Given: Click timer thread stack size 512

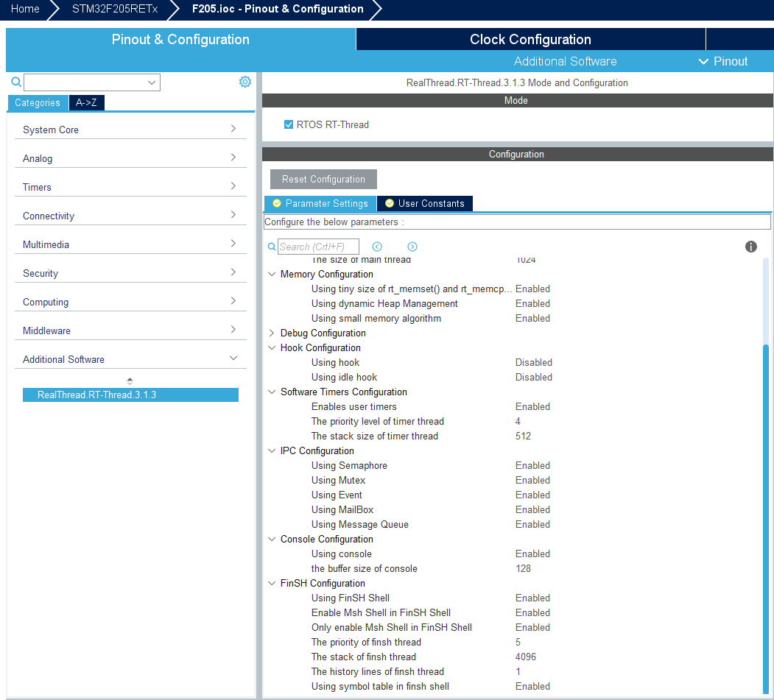Looking at the screenshot, I should point(523,436).
